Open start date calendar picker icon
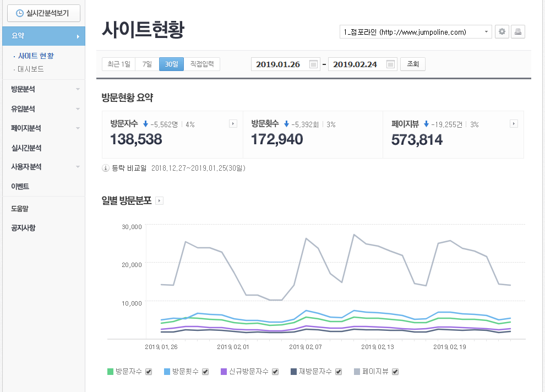 313,64
